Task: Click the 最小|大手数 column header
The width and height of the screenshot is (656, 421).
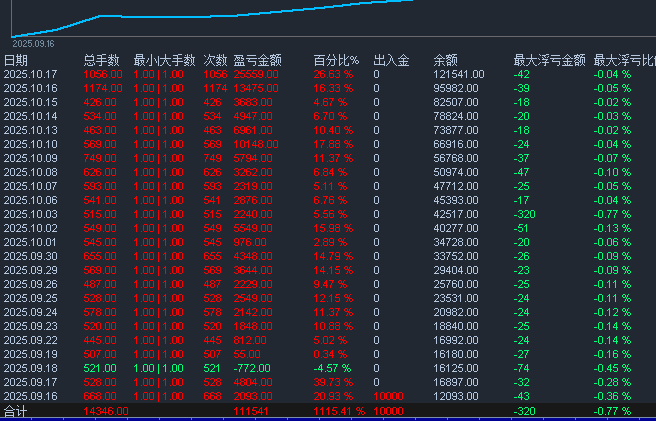Action: (163, 60)
